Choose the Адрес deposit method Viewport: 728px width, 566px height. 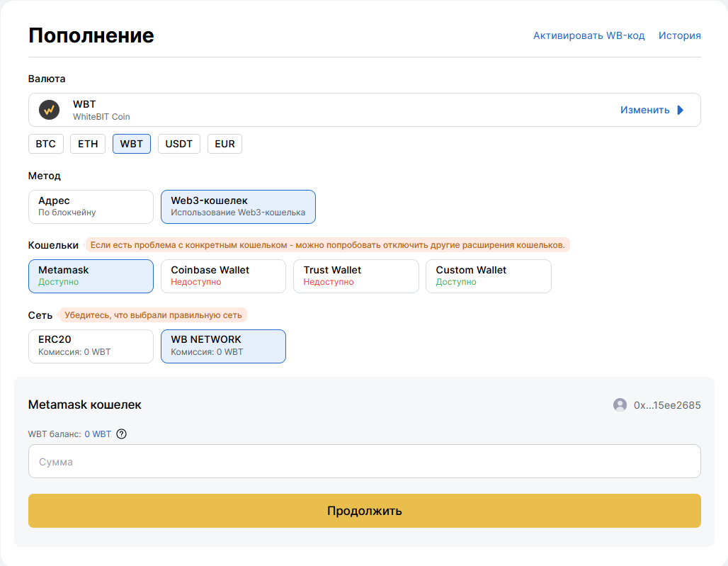click(x=91, y=207)
